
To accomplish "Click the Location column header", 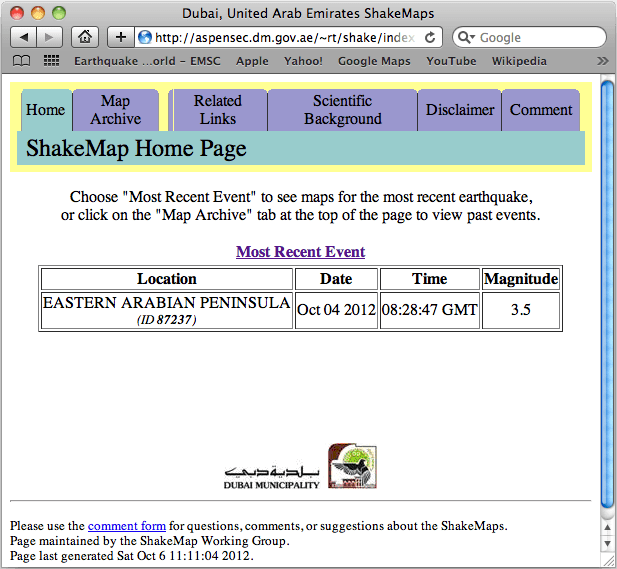I will (167, 279).
